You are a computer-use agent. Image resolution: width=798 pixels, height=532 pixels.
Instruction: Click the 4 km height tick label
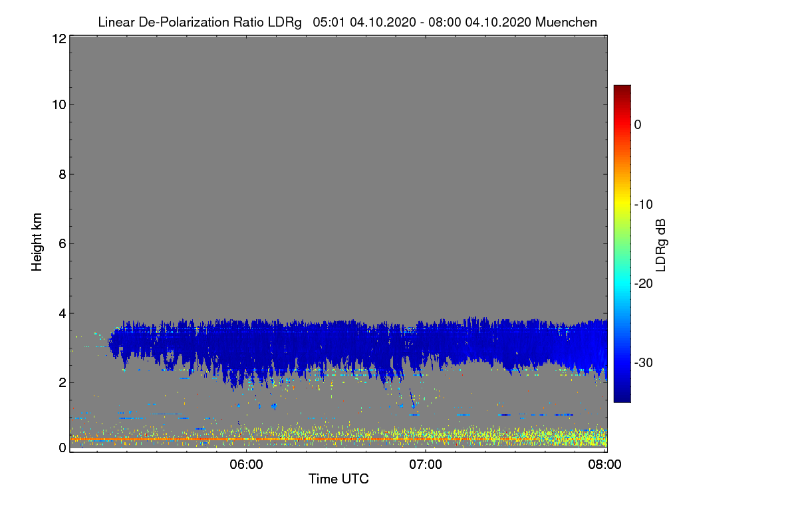point(61,313)
